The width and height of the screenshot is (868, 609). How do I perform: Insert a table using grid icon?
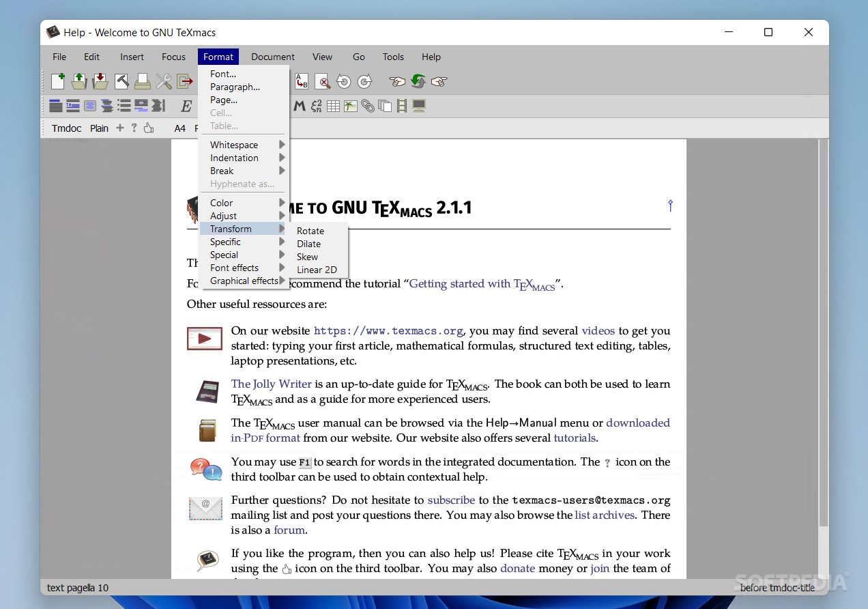(x=333, y=106)
